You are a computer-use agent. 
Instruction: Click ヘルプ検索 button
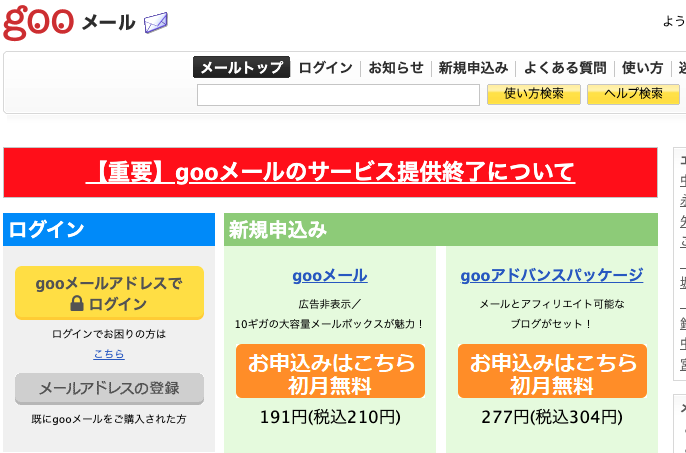click(x=633, y=94)
